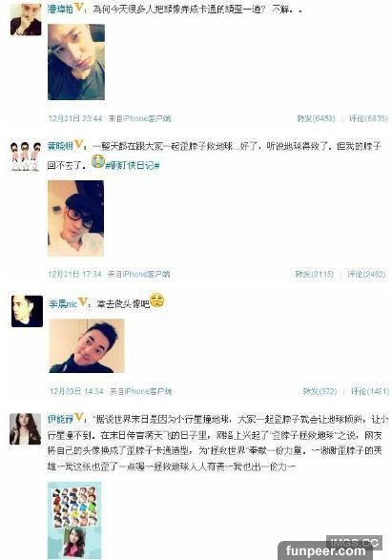Click the crying emoji in 黄晓明's post
Viewport: 392px width, 560px height.
(x=97, y=162)
